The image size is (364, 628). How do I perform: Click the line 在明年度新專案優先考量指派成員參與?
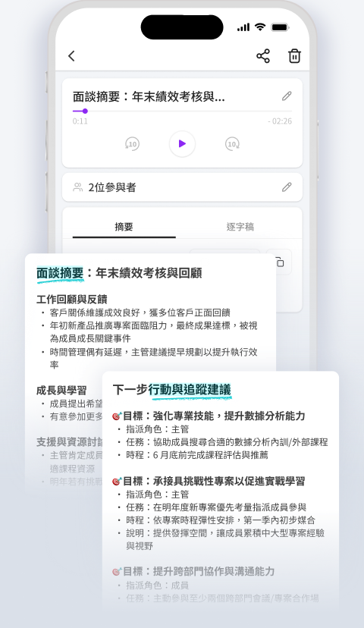(216, 507)
